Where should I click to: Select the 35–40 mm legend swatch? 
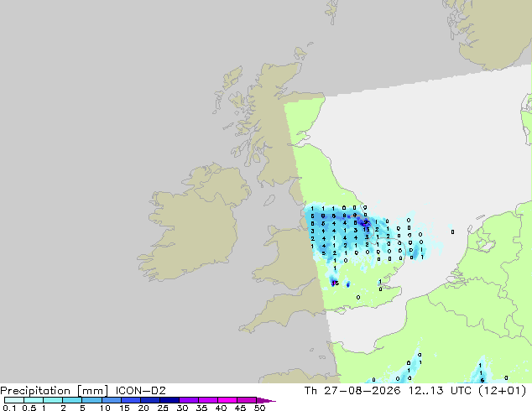click(x=208, y=400)
